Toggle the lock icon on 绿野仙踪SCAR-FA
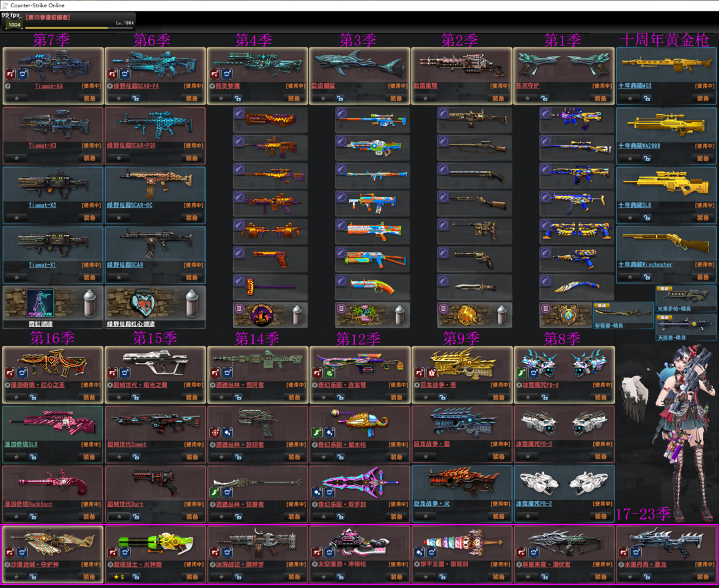The height and width of the screenshot is (588, 719). (x=136, y=98)
